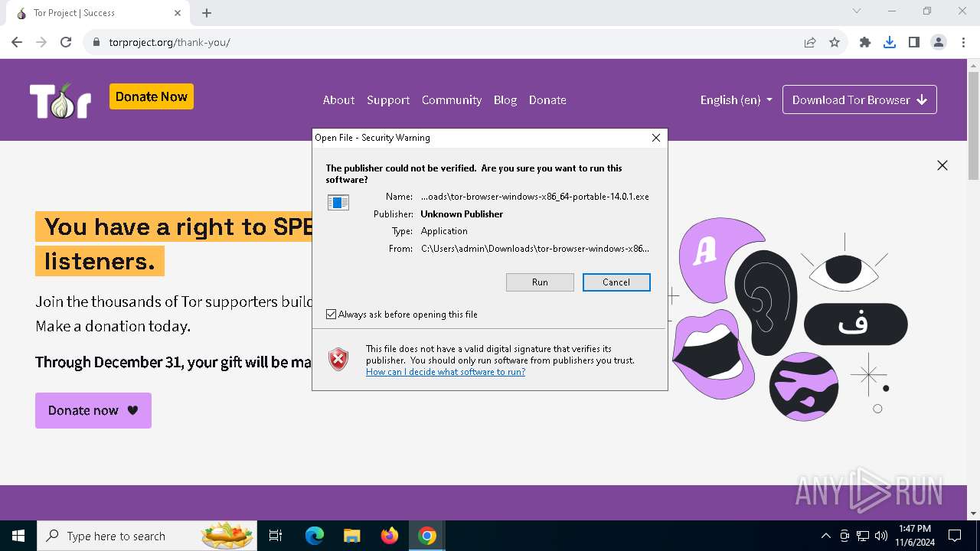Open a new browser tab
This screenshot has width=980, height=551.
[x=207, y=13]
